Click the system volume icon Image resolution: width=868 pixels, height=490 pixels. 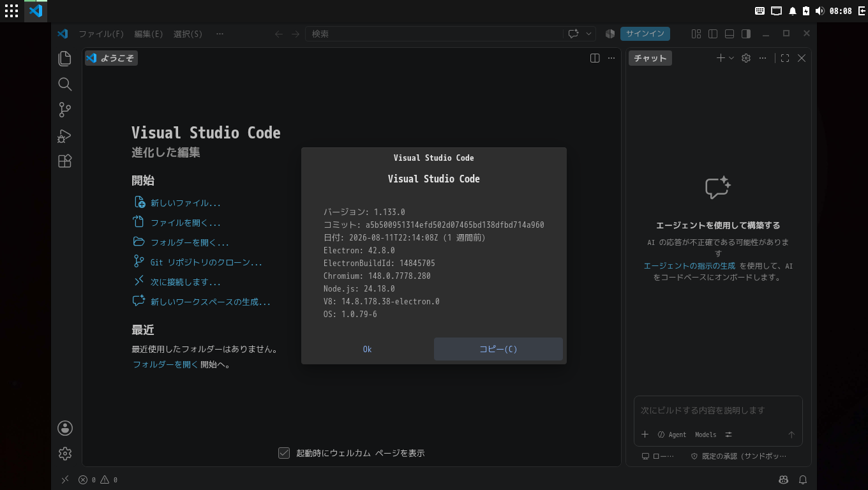click(819, 11)
